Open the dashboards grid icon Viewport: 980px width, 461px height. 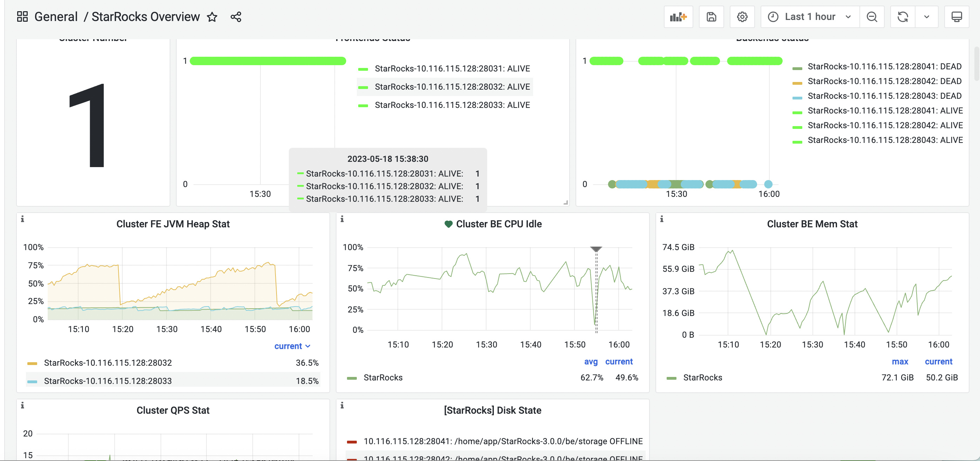click(22, 17)
